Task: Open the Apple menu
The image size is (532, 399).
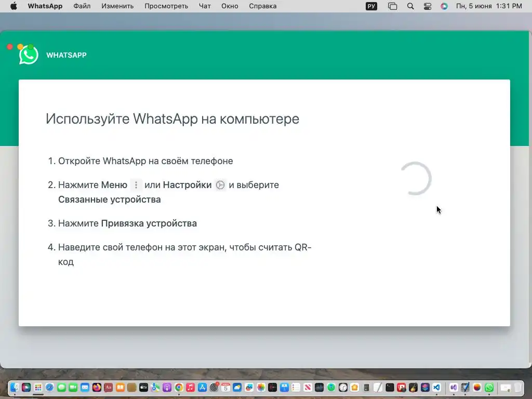Action: click(14, 6)
